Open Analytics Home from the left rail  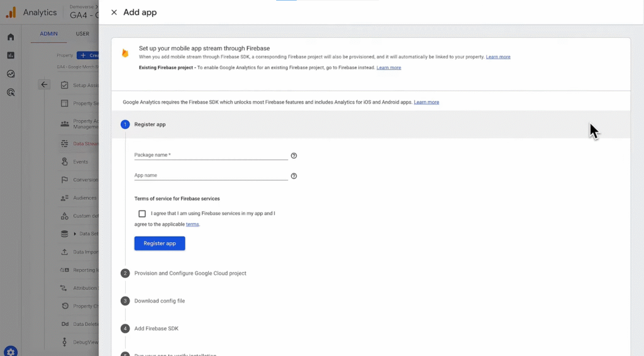tap(11, 37)
